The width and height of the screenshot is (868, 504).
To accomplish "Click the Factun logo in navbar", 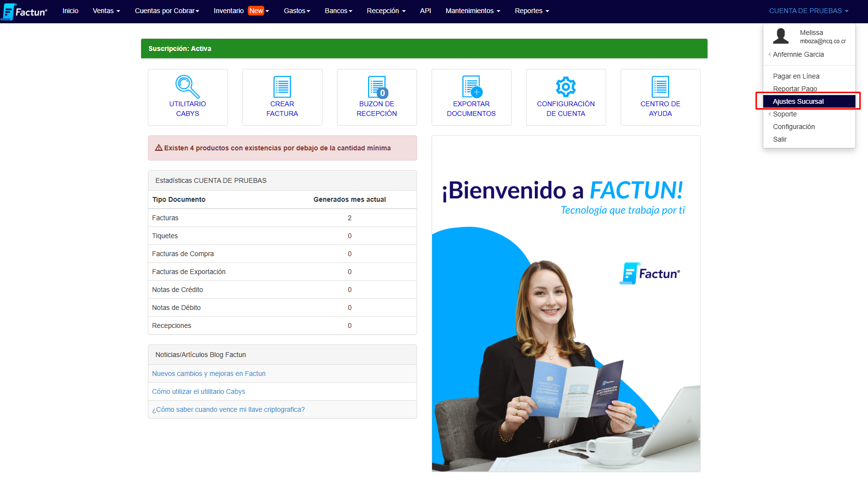I will (25, 12).
